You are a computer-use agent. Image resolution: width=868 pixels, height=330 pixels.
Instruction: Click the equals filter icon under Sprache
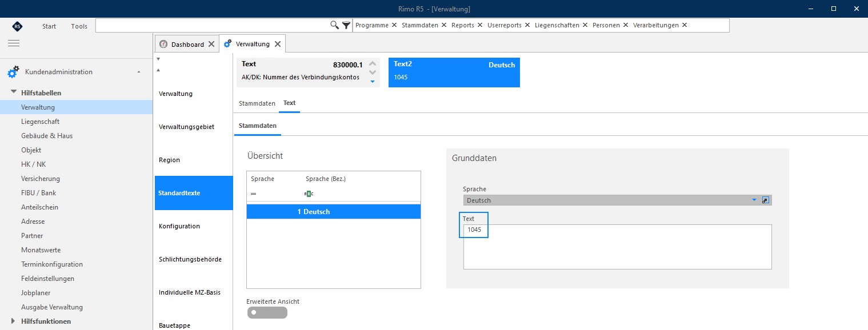(x=253, y=194)
